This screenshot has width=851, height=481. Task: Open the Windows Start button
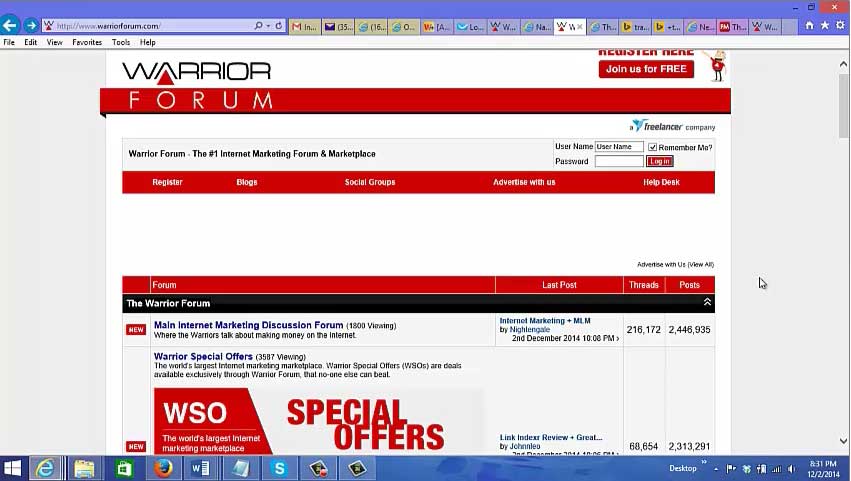[12, 469]
